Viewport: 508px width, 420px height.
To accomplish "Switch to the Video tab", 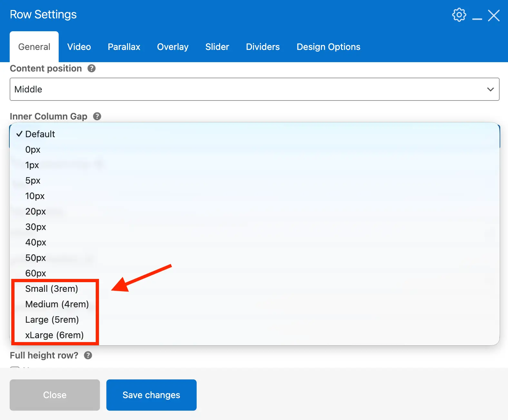I will (x=79, y=47).
